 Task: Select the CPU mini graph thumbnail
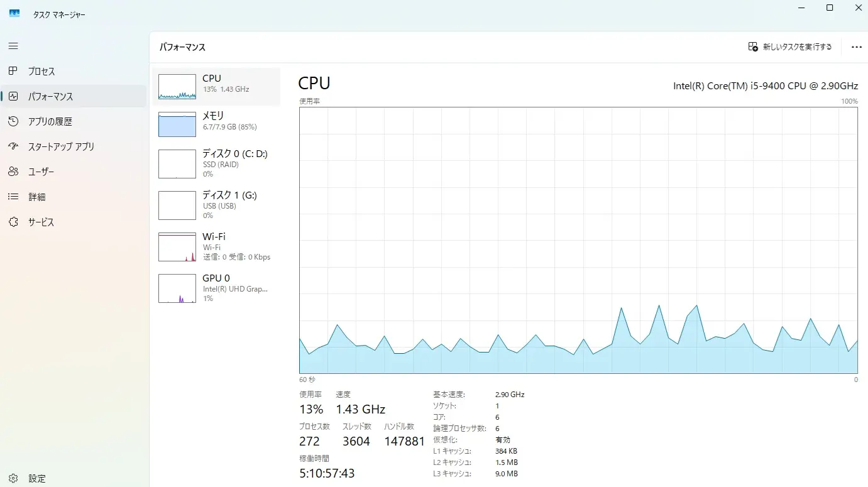177,87
